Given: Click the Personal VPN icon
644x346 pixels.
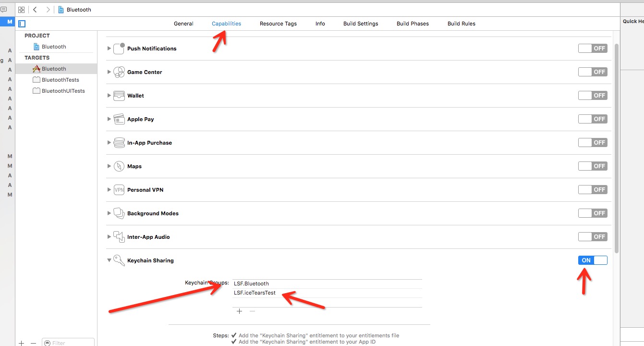Looking at the screenshot, I should 119,190.
